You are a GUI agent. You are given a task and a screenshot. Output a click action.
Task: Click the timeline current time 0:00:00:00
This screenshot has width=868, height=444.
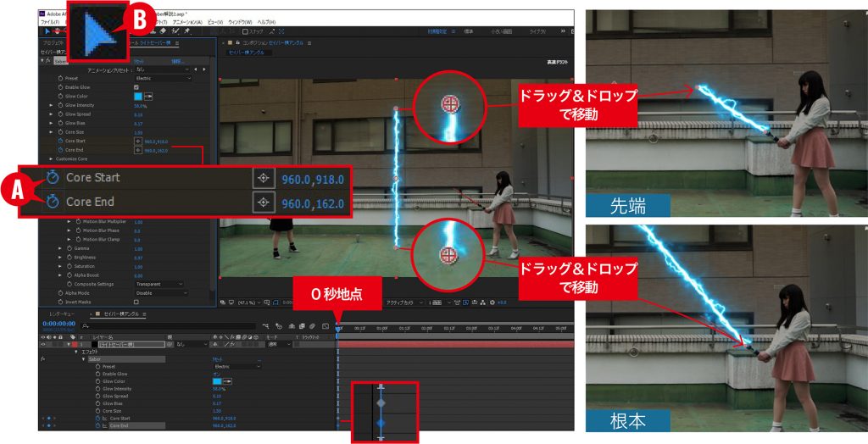click(x=58, y=324)
